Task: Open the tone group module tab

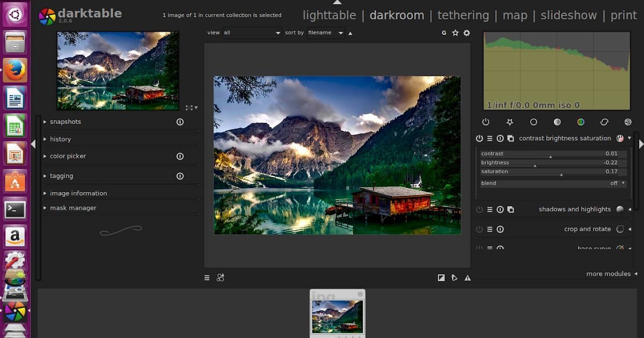Action: (557, 122)
